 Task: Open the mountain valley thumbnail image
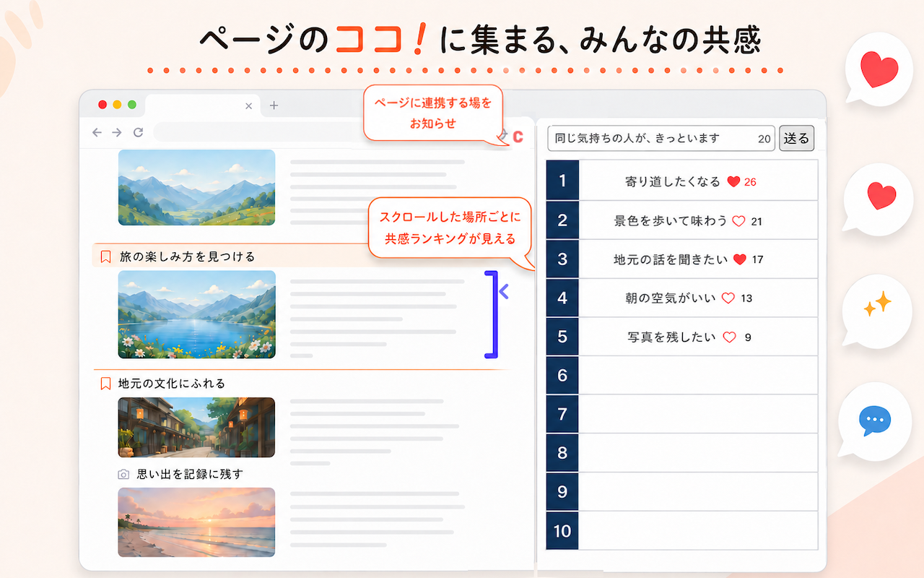point(196,187)
